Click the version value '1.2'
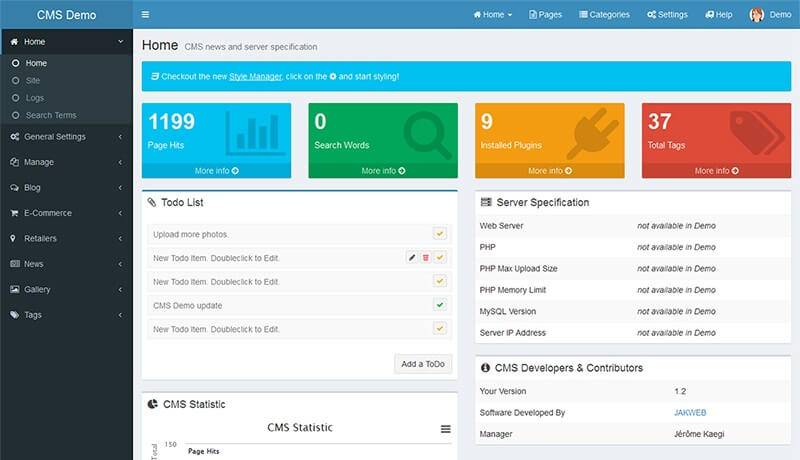Screen dimensions: 800x460 (x=680, y=391)
